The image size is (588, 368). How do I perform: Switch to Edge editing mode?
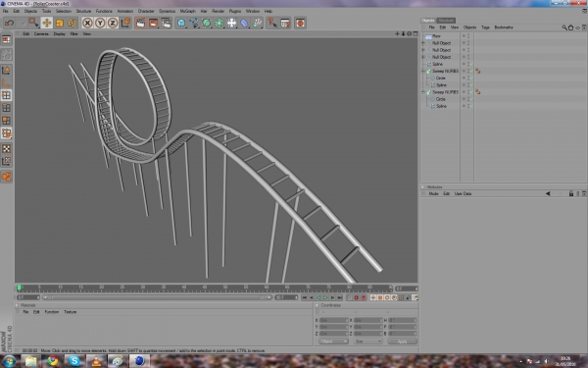(x=7, y=108)
